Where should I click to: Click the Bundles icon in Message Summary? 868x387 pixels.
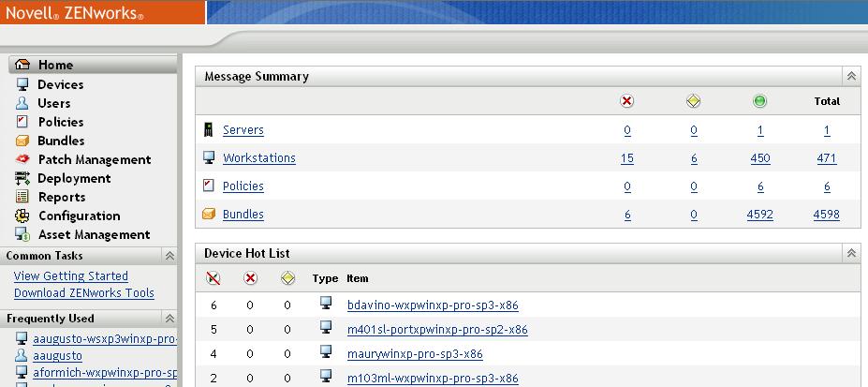pos(209,214)
